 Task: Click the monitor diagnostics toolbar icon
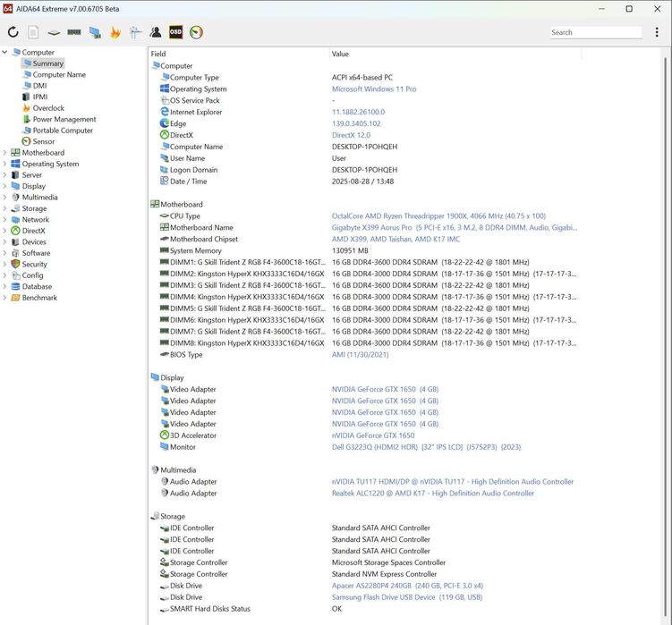pyautogui.click(x=95, y=32)
